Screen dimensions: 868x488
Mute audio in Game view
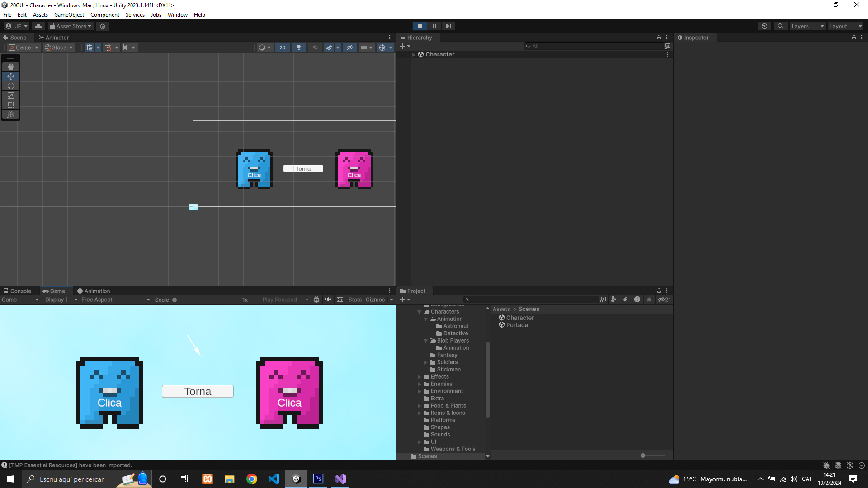[328, 300]
